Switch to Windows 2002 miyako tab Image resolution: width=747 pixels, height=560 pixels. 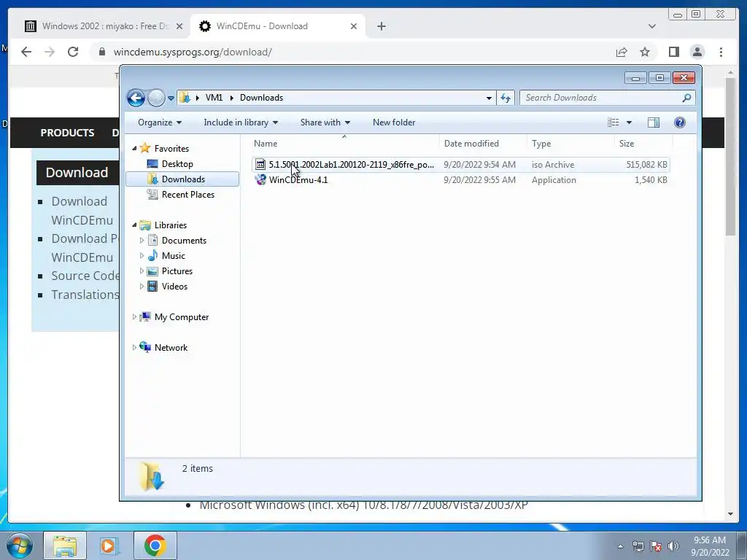coord(104,26)
